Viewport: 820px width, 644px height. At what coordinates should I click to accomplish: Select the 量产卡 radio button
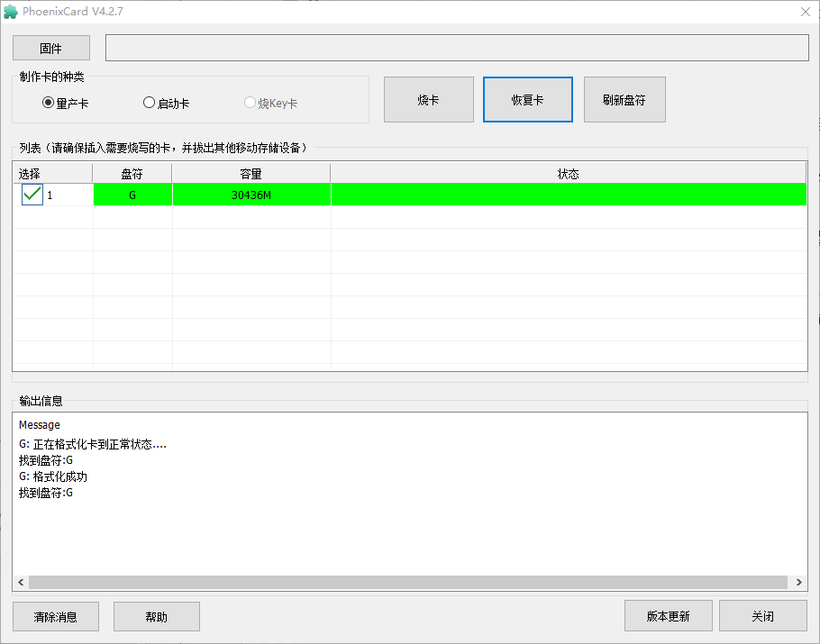pos(48,103)
